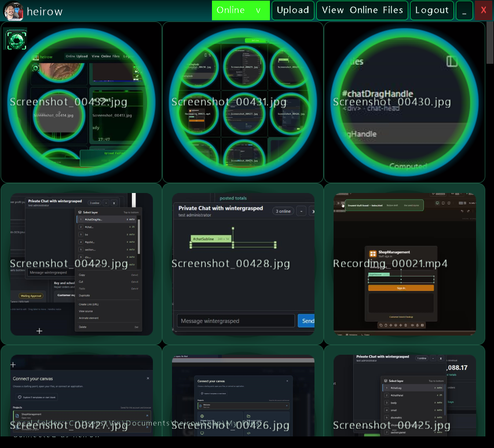The height and width of the screenshot is (448, 494).
Task: Open thumbnail Screenshot_00431.jpg
Action: point(243,102)
